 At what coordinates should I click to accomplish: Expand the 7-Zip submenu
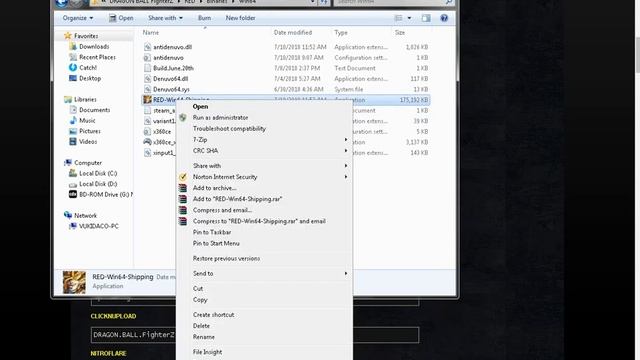pos(264,140)
